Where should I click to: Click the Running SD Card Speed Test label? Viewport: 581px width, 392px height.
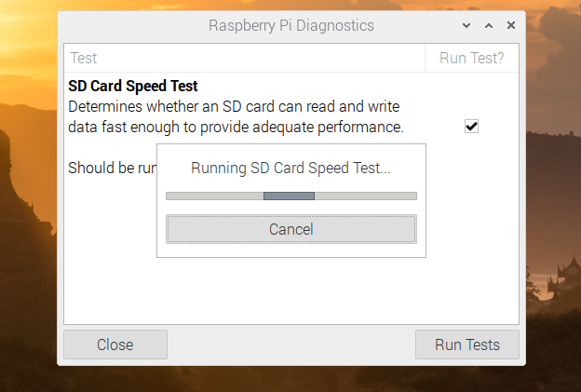[290, 168]
